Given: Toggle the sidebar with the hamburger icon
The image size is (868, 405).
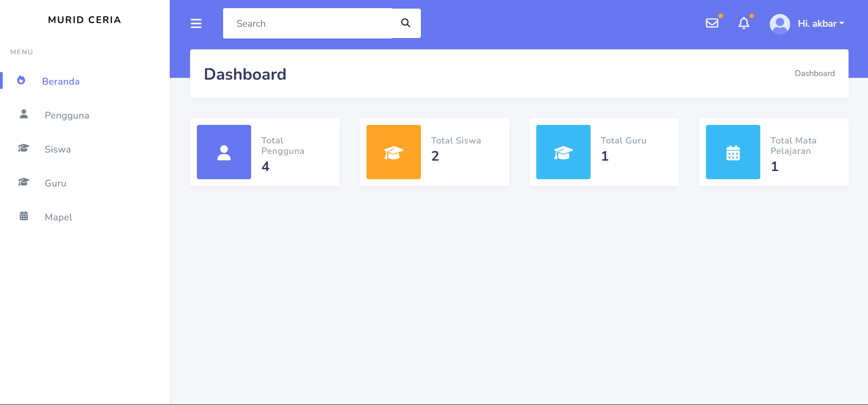Looking at the screenshot, I should (x=196, y=24).
